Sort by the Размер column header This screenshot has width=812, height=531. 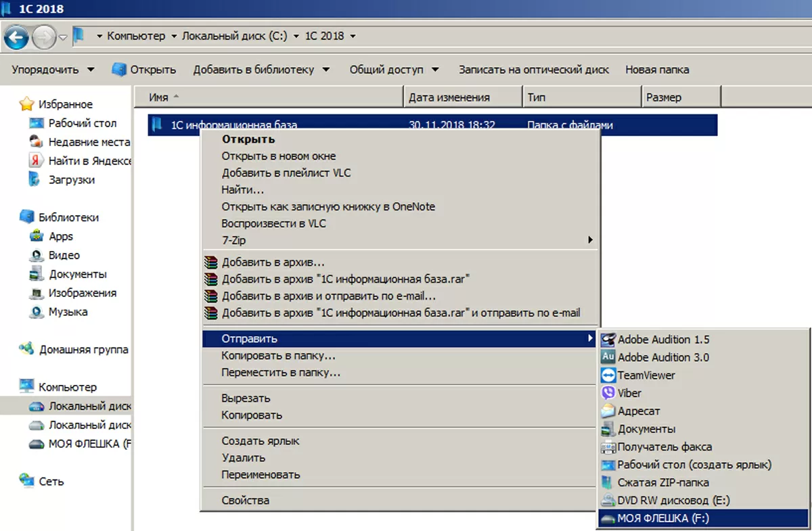681,97
